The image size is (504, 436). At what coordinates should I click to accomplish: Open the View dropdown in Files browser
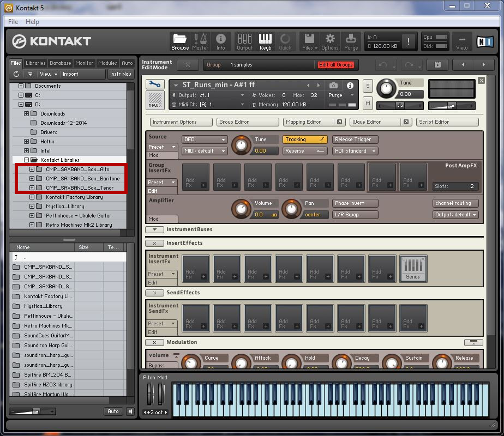[x=48, y=74]
